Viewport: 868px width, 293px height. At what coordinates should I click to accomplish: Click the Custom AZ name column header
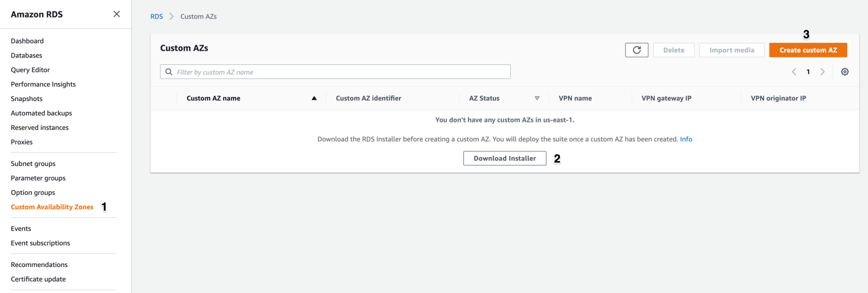click(x=213, y=98)
